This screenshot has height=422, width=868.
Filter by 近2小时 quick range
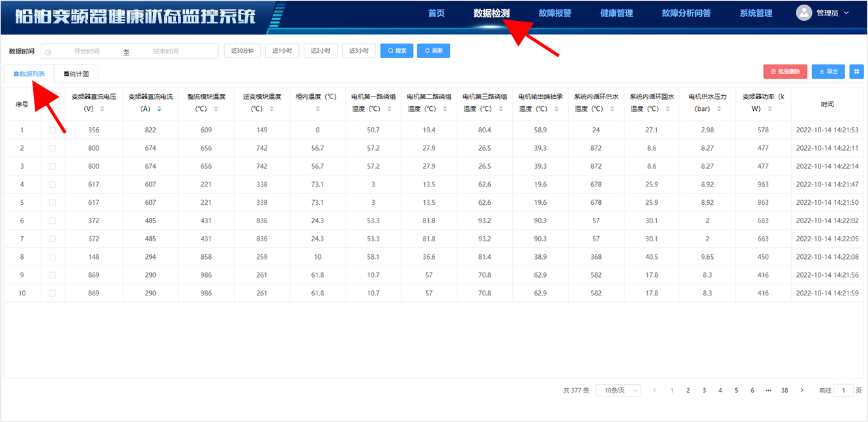[x=321, y=51]
